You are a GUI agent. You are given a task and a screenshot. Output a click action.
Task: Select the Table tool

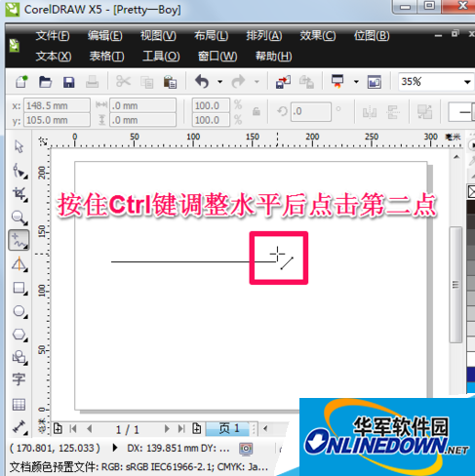tap(19, 405)
